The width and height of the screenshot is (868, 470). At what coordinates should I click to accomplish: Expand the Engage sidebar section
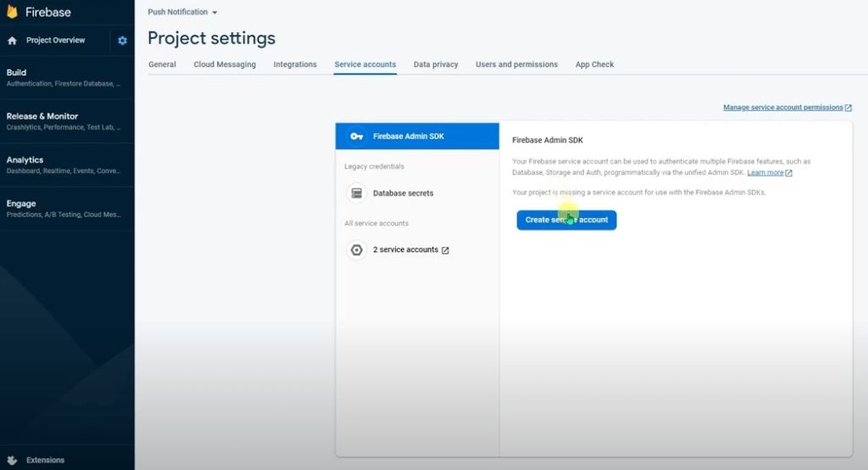[67, 209]
